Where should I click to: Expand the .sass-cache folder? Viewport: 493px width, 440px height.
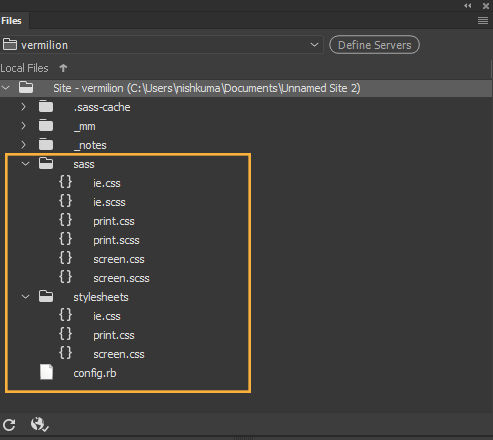click(23, 107)
